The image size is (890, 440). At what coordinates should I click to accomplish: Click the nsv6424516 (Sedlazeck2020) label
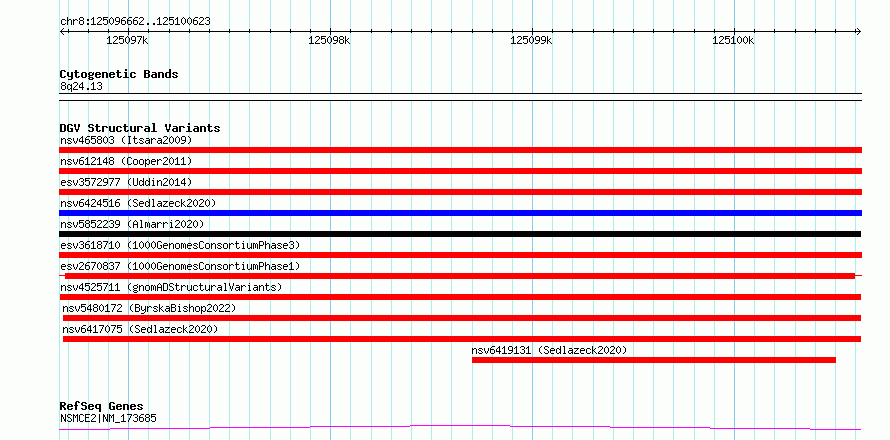click(x=138, y=203)
